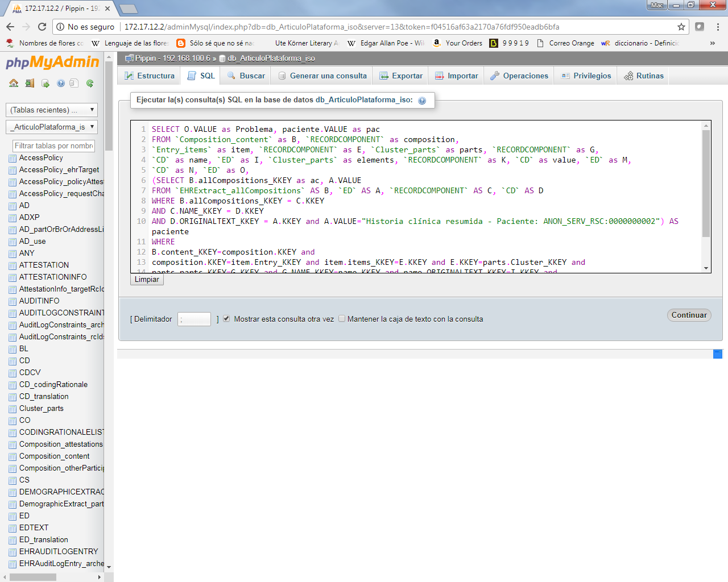Open the 'Tablas recientes' dropdown
Screen dimensions: 728x582
(x=52, y=110)
